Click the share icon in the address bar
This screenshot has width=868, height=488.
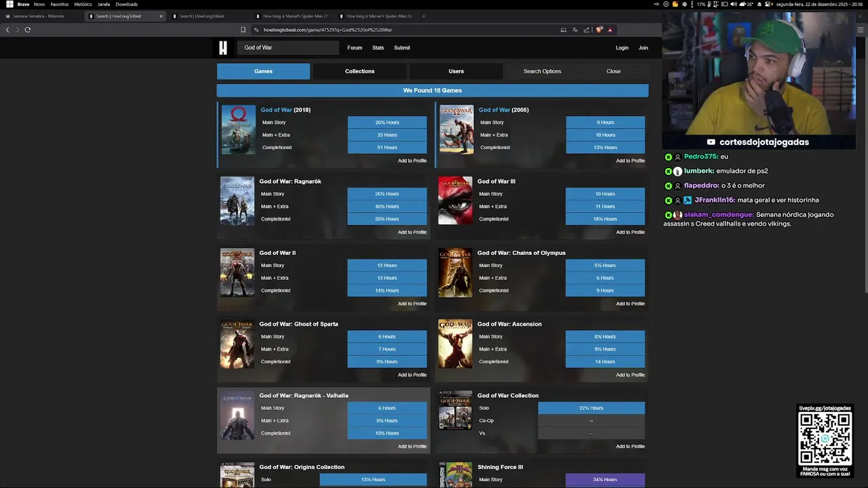(587, 30)
